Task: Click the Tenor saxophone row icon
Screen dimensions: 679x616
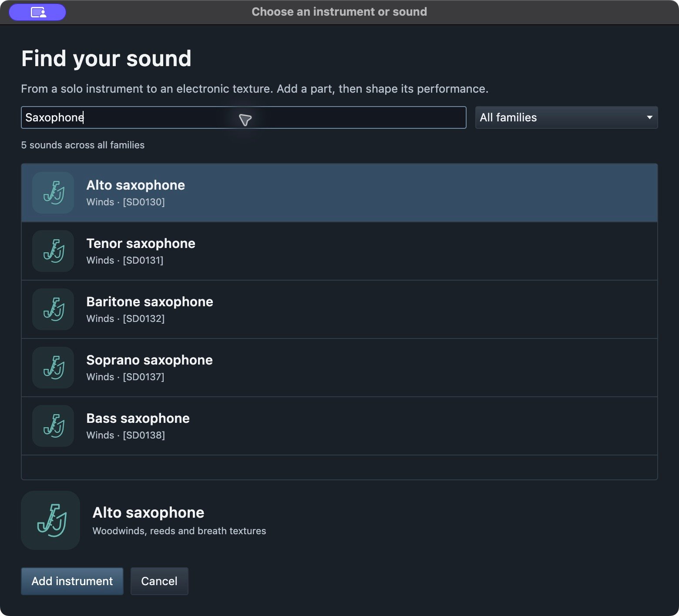Action: (x=53, y=251)
